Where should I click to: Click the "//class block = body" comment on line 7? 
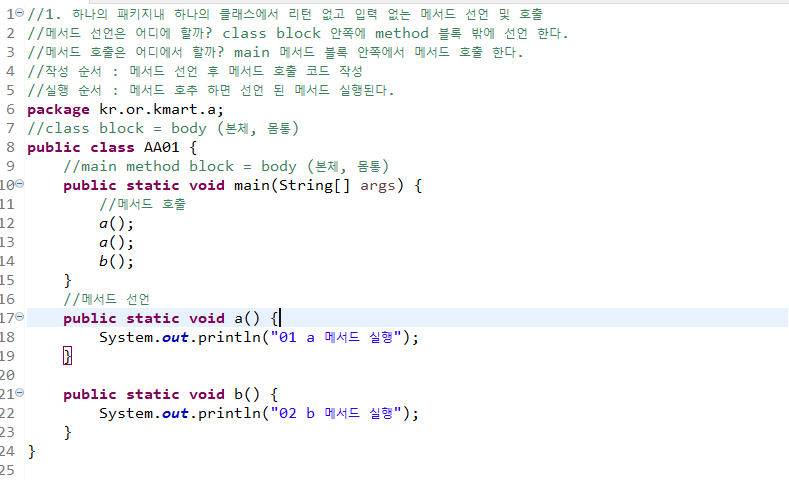163,129
